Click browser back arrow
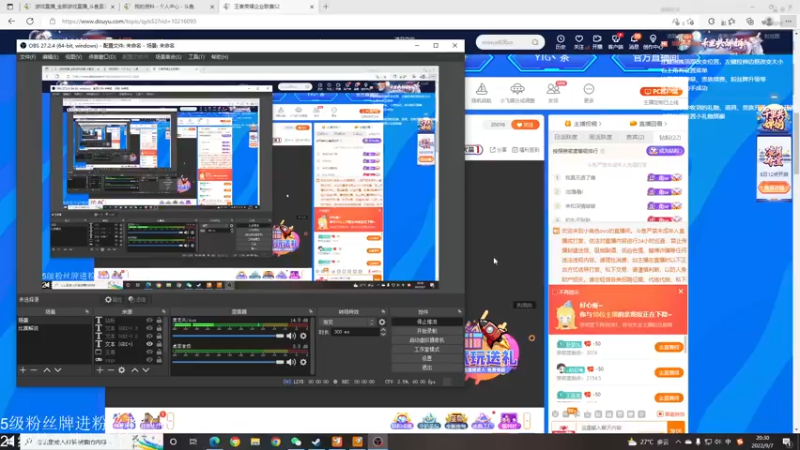This screenshot has height=450, width=800. [x=11, y=21]
